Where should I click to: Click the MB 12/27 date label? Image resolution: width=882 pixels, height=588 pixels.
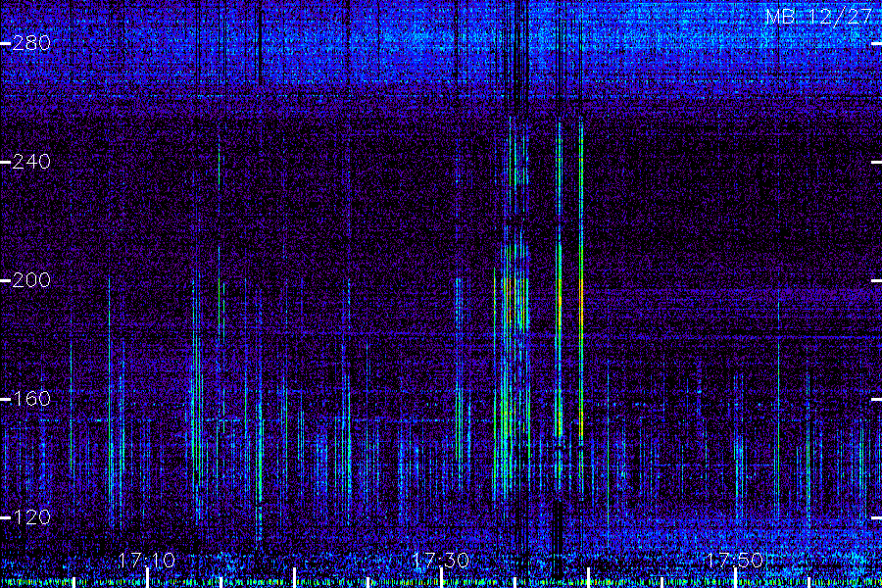(x=818, y=17)
